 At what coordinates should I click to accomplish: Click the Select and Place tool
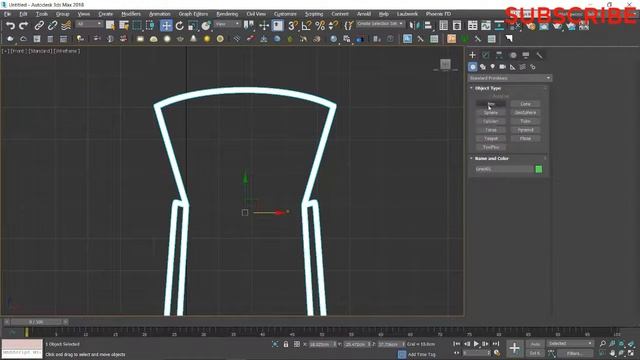coord(206,26)
